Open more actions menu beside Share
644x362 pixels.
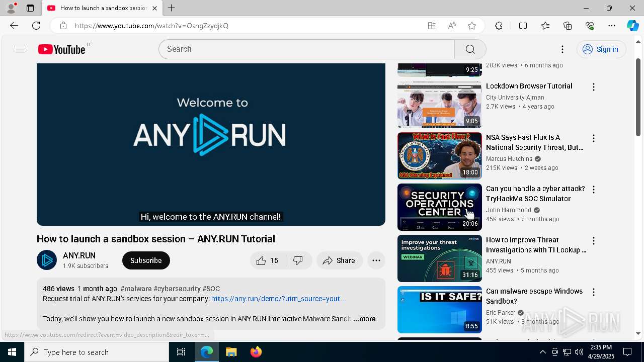tap(376, 260)
